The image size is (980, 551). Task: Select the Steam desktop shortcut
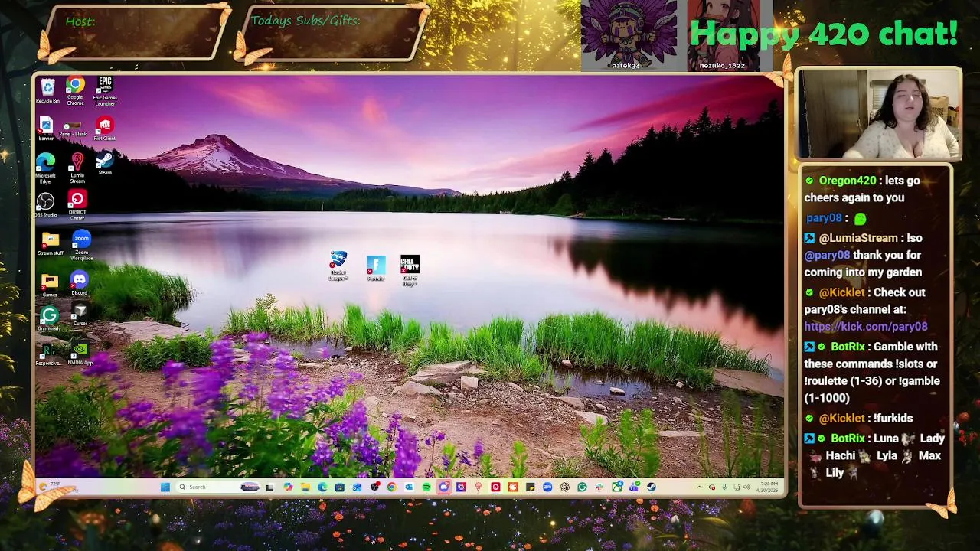(105, 164)
